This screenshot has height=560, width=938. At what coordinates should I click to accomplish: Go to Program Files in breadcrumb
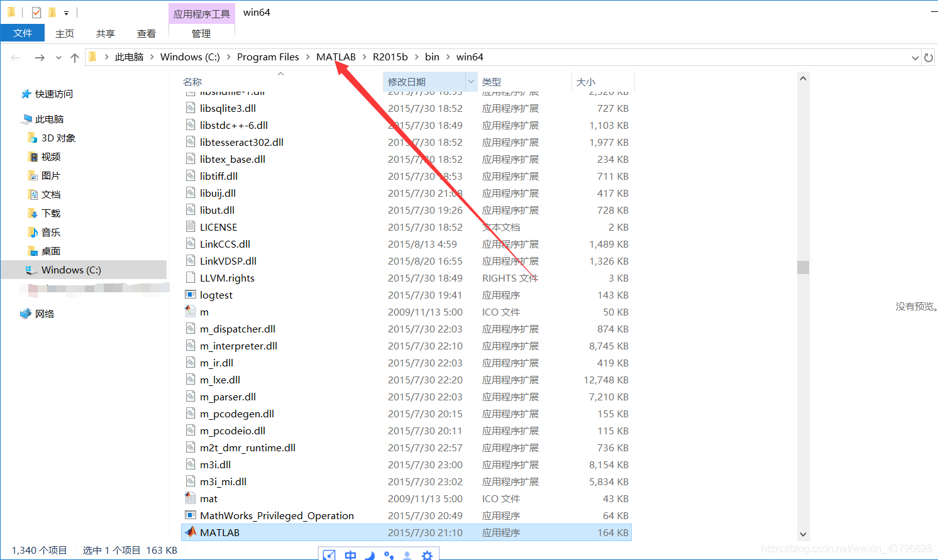point(268,57)
